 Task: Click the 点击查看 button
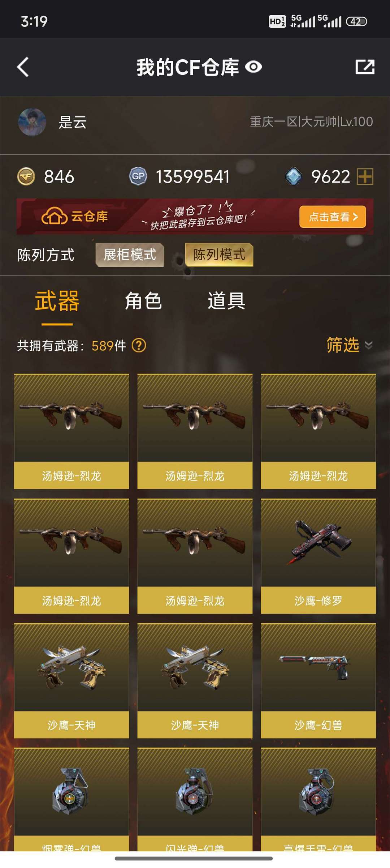tap(333, 217)
